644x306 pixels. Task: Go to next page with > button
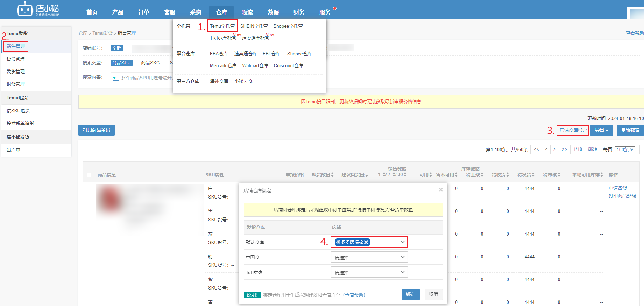coord(555,149)
